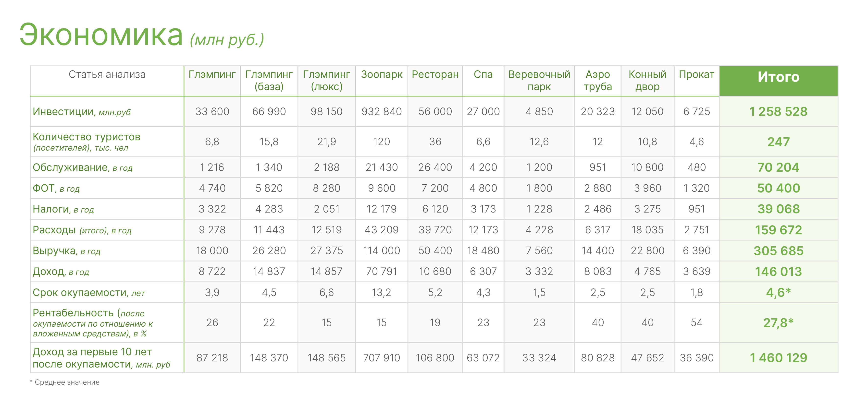Click restaurant expenses value 39 720

tap(435, 230)
